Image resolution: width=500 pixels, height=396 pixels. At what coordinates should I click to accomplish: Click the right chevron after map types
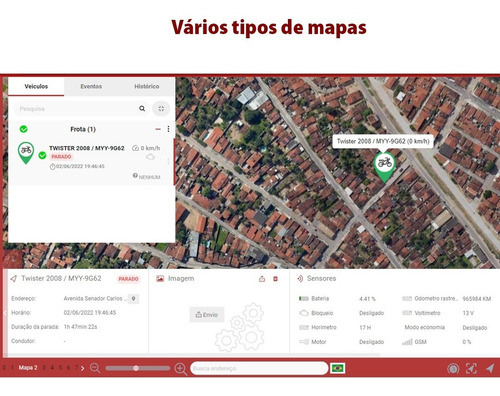click(x=82, y=368)
